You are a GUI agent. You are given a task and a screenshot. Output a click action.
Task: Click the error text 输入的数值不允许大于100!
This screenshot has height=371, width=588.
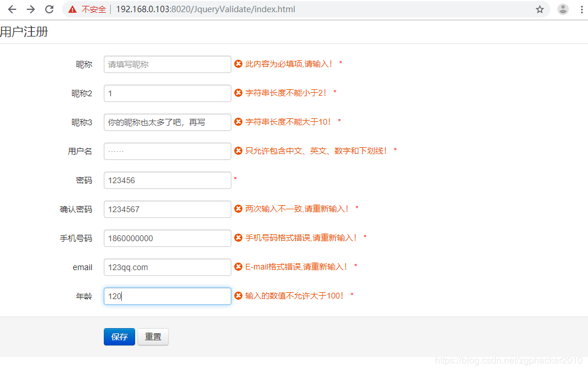coord(295,296)
